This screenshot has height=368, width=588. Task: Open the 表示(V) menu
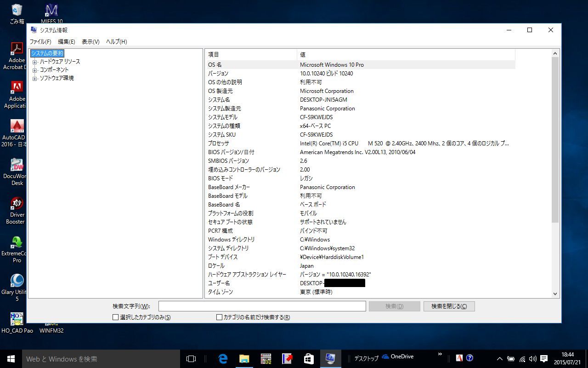pyautogui.click(x=90, y=42)
